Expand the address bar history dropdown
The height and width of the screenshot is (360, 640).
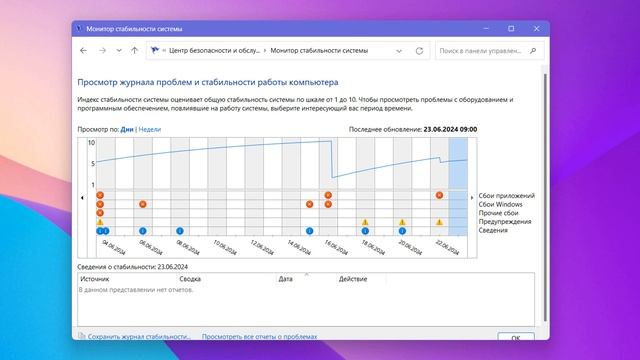coord(399,51)
